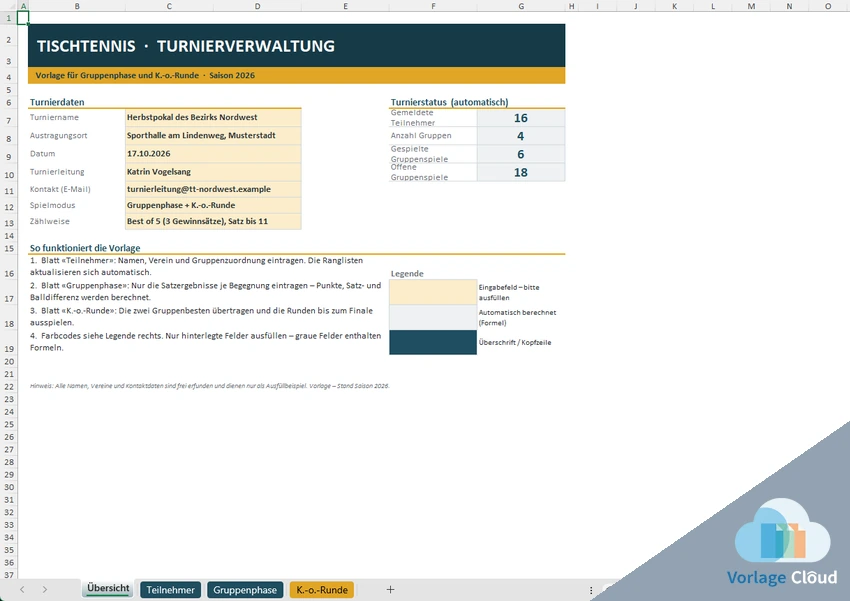Click instruction 2 about Blatt Gruppenphase
Screen dimensions: 850x601
tap(205, 291)
